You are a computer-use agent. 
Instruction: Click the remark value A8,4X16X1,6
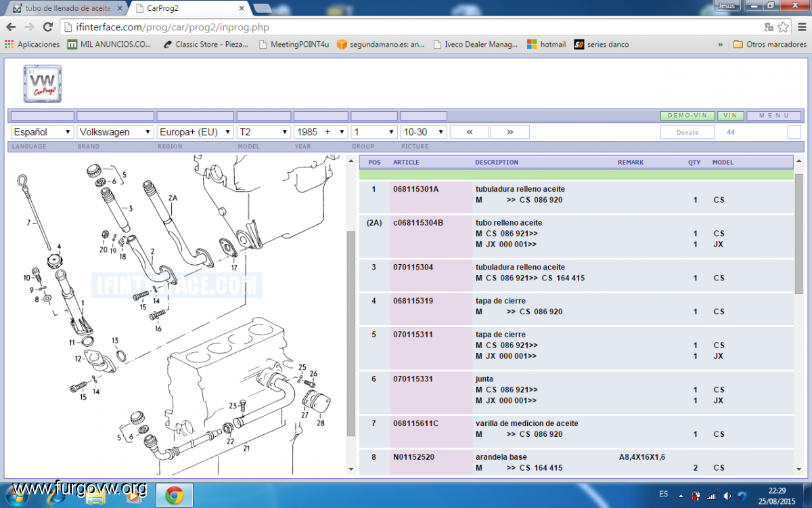[642, 457]
